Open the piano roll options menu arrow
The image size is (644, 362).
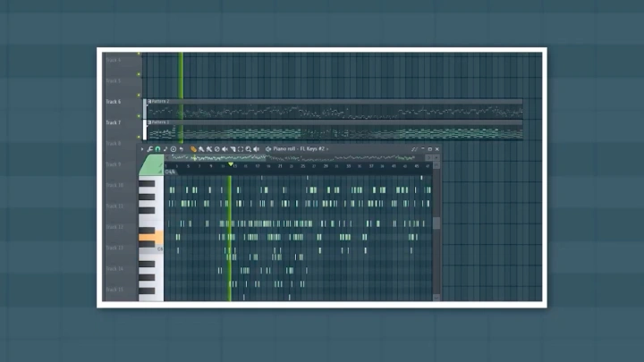pos(142,149)
